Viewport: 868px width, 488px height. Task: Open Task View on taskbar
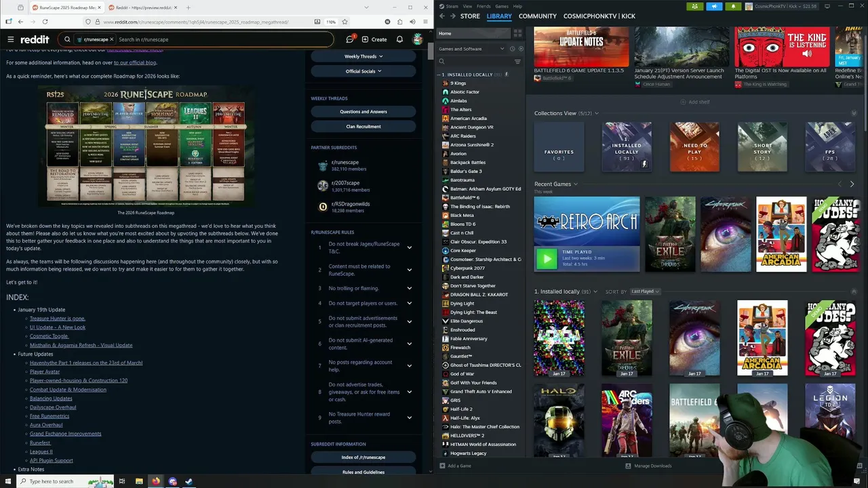(x=122, y=481)
